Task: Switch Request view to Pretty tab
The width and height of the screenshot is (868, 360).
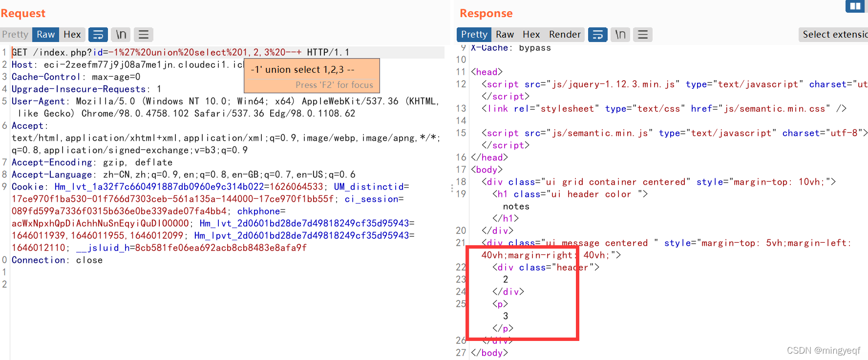Action: (x=15, y=35)
